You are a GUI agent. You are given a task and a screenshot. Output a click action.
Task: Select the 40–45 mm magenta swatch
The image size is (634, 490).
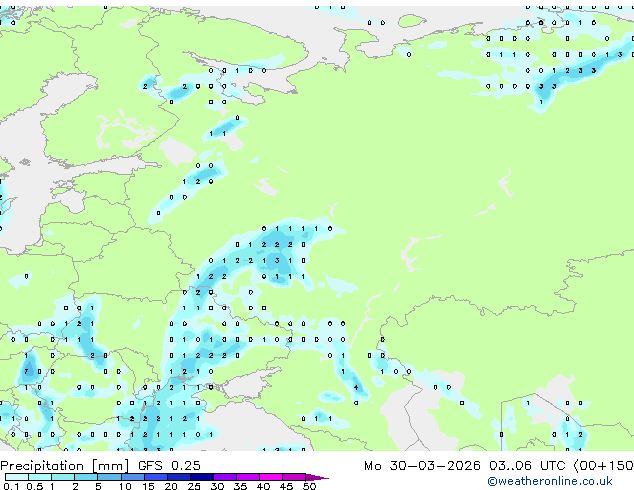271,477
